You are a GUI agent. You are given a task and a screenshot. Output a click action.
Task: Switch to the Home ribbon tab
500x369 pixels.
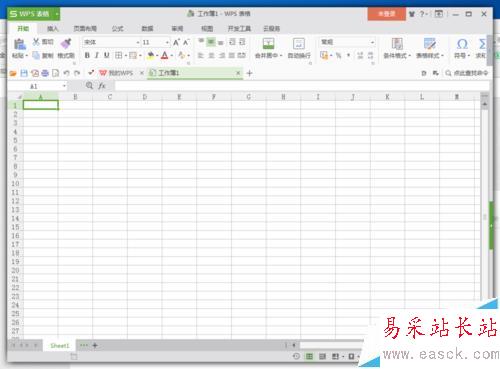click(x=23, y=29)
